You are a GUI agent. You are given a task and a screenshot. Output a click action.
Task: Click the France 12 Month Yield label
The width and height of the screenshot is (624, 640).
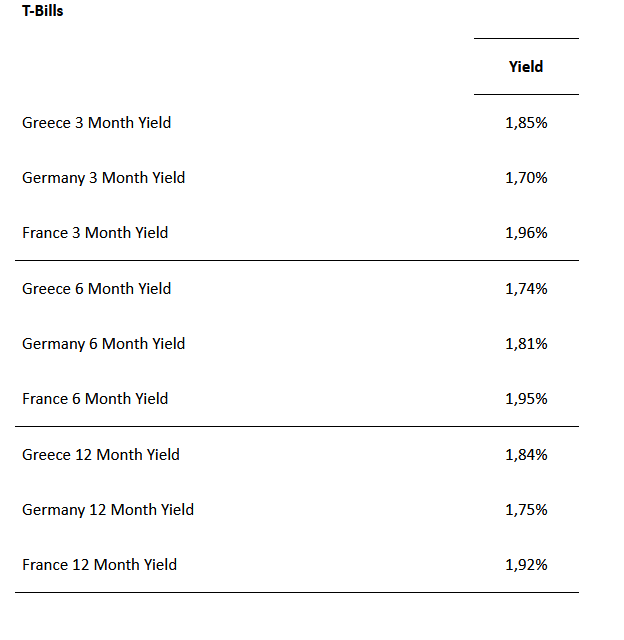(x=99, y=565)
